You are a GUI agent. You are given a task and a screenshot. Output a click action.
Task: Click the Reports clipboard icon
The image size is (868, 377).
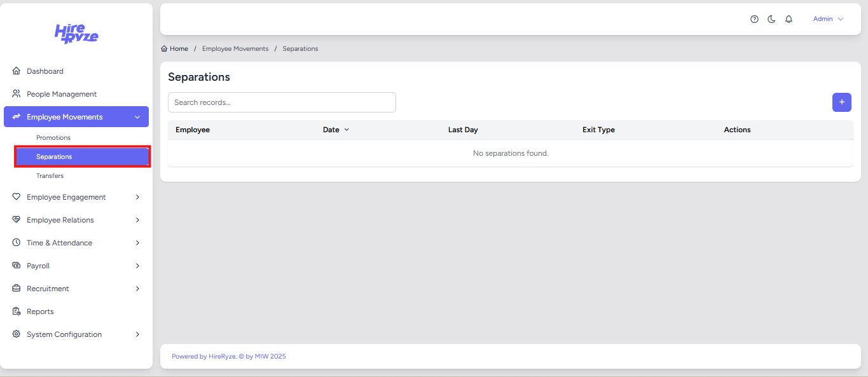click(17, 312)
